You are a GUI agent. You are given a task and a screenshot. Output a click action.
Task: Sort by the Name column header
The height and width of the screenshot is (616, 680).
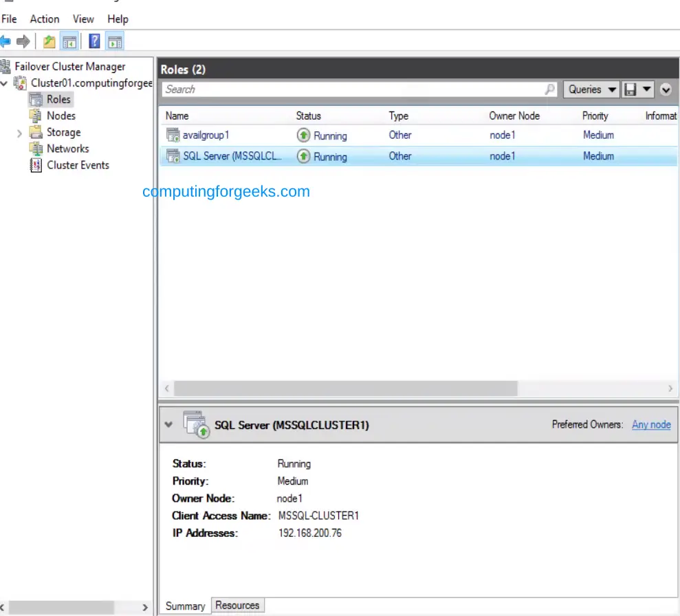[x=177, y=115]
